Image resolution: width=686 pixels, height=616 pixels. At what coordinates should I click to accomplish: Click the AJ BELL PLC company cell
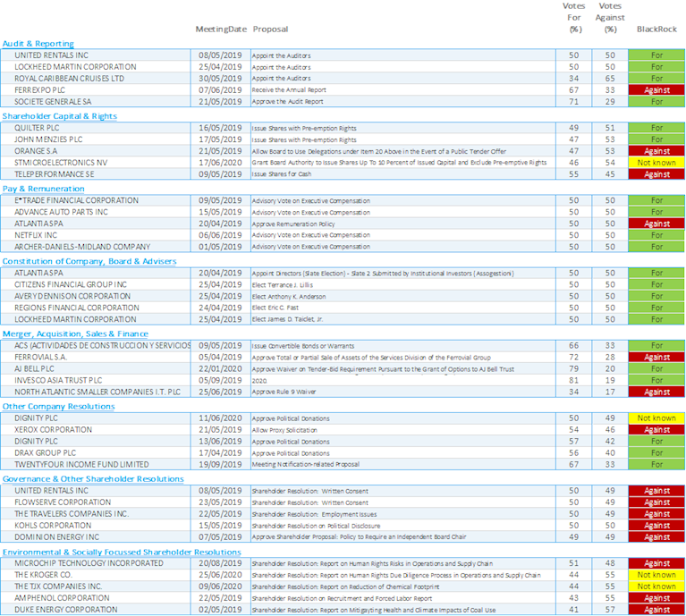96,368
